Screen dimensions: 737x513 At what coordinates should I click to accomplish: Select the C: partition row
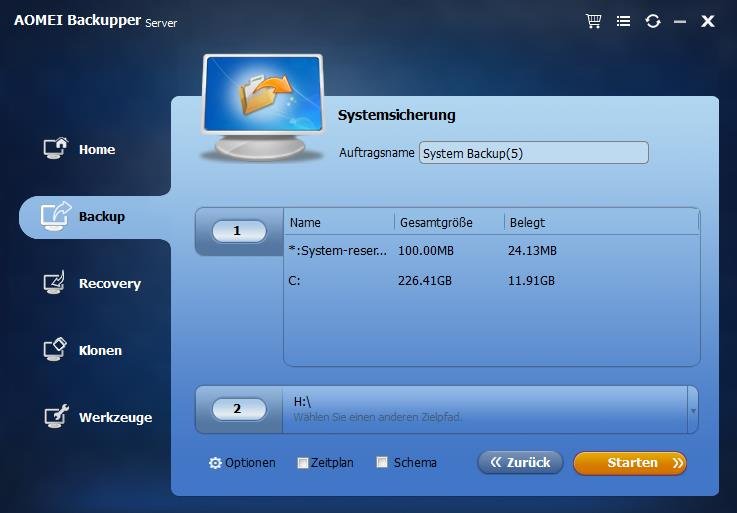point(491,281)
